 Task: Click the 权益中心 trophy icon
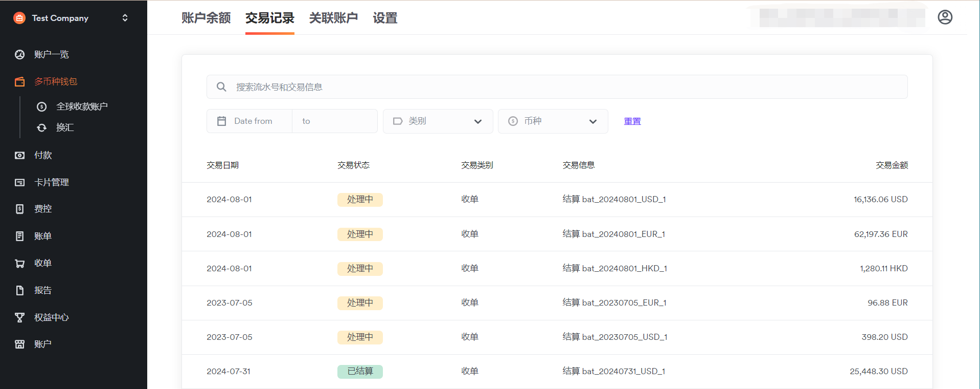pos(20,317)
